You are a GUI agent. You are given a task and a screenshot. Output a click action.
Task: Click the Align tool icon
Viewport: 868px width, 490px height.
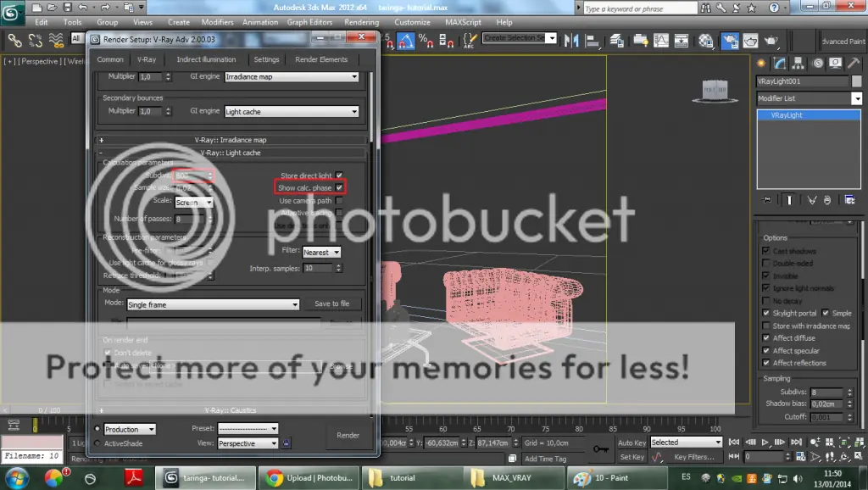593,41
